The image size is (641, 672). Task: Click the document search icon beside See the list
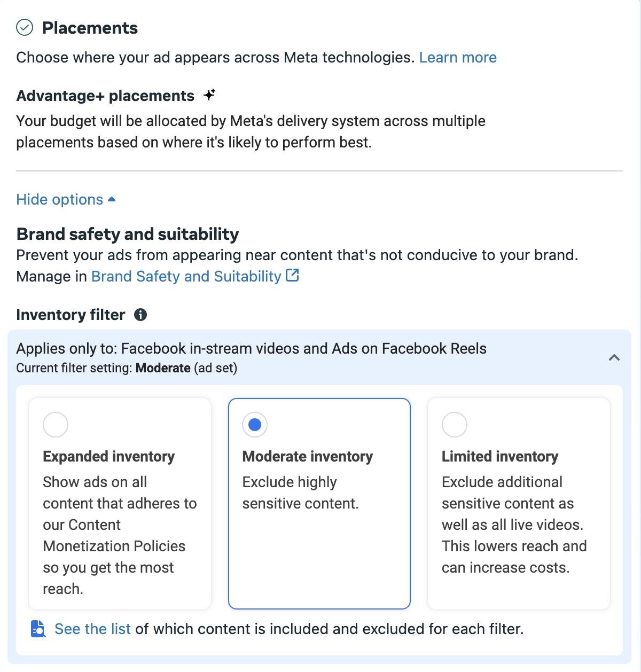click(38, 629)
